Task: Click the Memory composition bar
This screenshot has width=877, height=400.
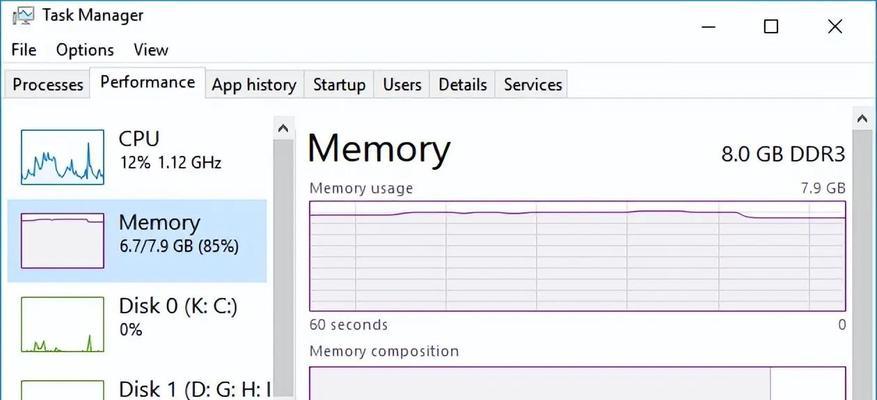Action: click(577, 383)
